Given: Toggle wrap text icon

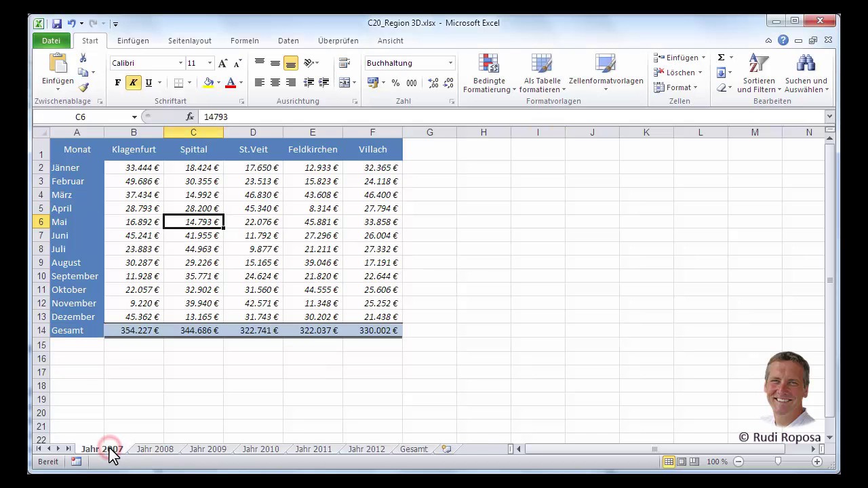Looking at the screenshot, I should coord(344,63).
